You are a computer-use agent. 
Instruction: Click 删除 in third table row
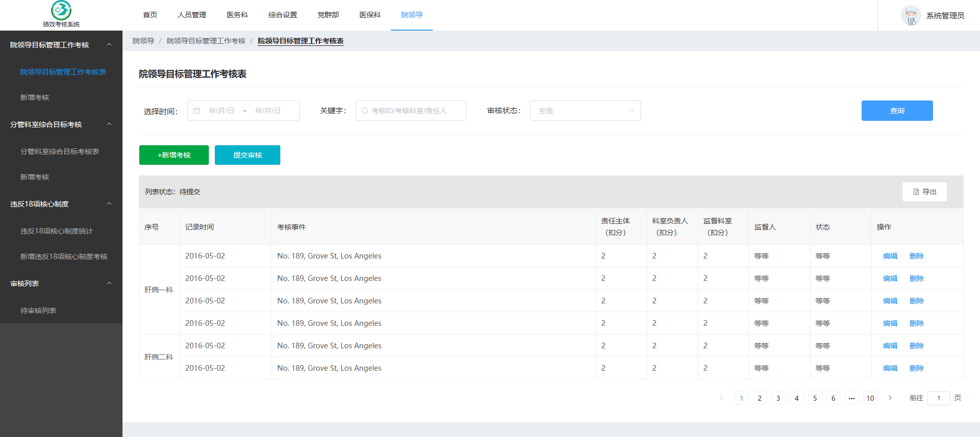917,301
